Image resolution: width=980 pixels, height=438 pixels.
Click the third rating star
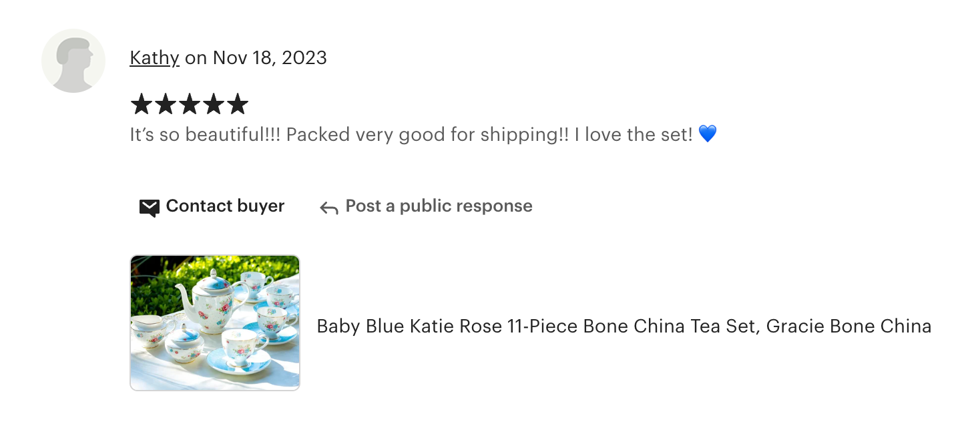coord(190,104)
